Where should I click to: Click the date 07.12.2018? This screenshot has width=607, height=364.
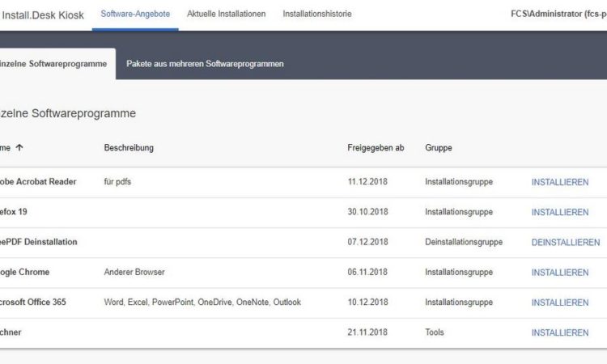tap(367, 242)
